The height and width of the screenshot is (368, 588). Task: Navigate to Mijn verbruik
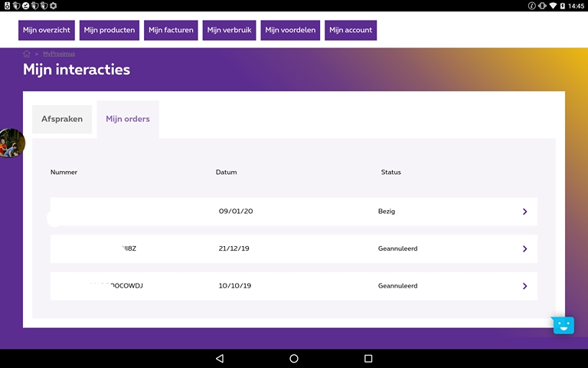[230, 31]
